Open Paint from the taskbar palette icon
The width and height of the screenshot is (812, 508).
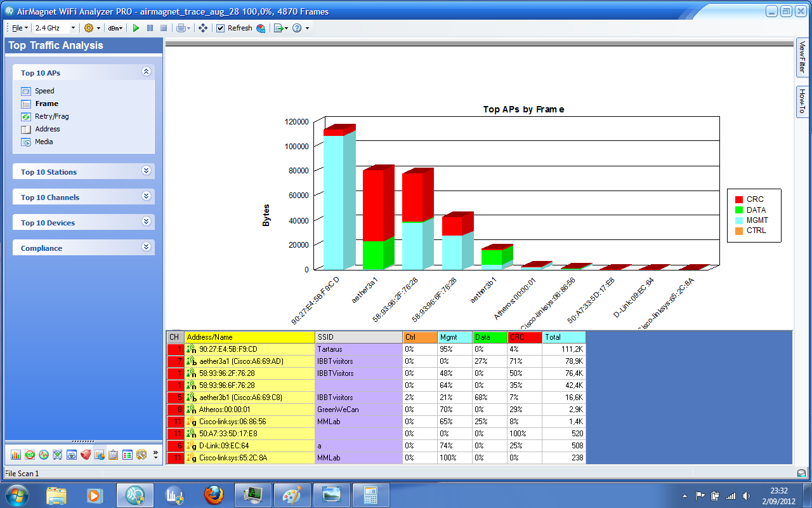point(292,495)
